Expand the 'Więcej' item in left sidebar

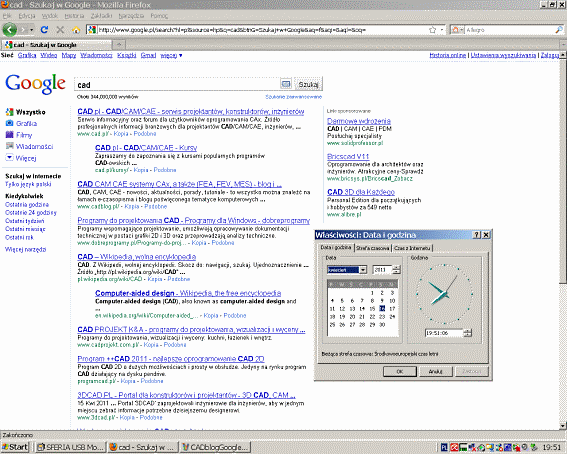click(x=21, y=158)
